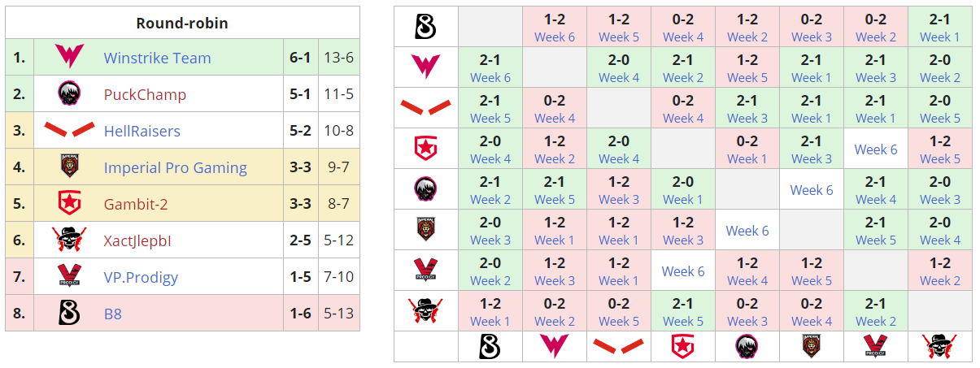The width and height of the screenshot is (980, 368).
Task: Select the Winstrike logo in the crosstable's left column
Action: point(425,67)
